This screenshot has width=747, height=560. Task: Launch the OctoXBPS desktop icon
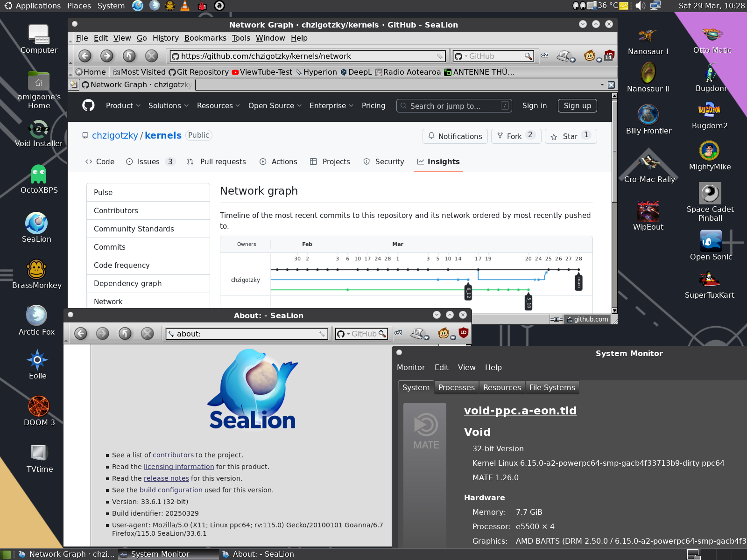click(39, 179)
